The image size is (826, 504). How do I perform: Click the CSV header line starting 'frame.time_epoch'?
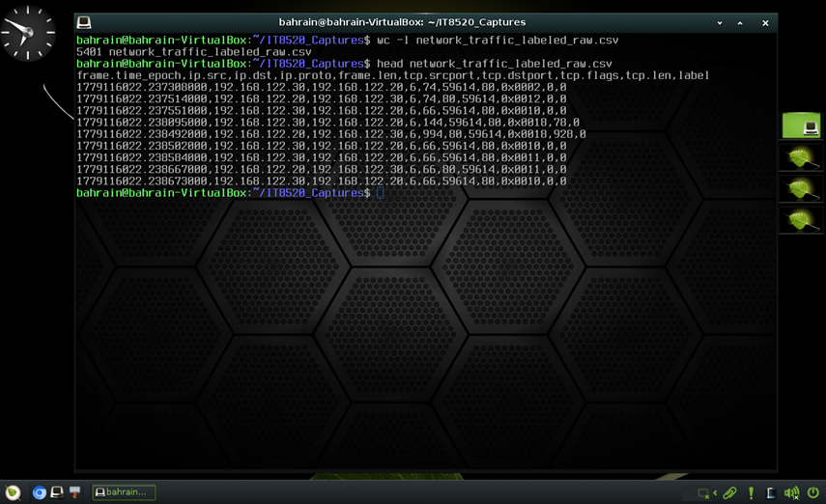tap(393, 75)
